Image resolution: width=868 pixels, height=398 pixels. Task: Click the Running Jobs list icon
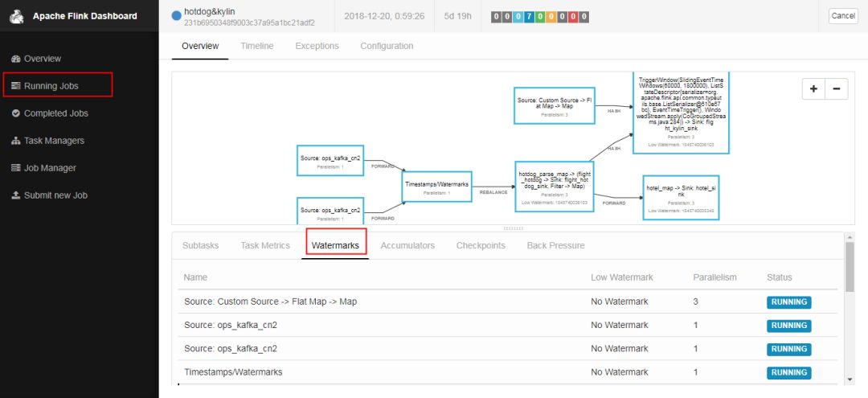15,86
